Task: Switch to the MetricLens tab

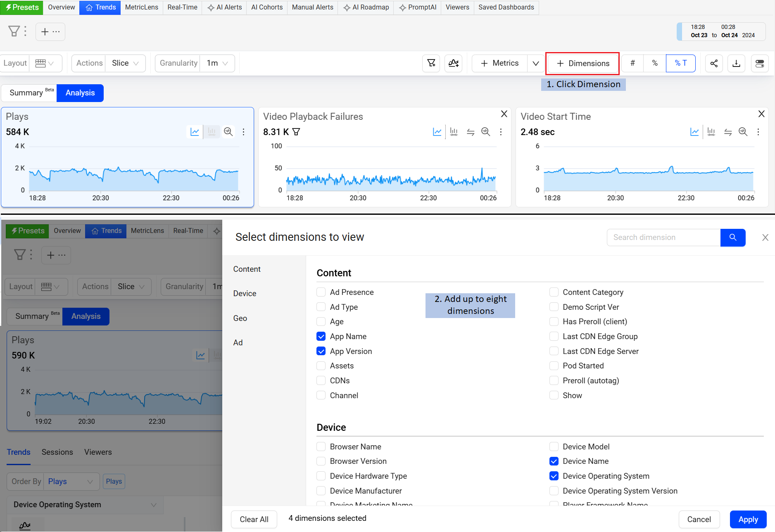Action: 142,7
